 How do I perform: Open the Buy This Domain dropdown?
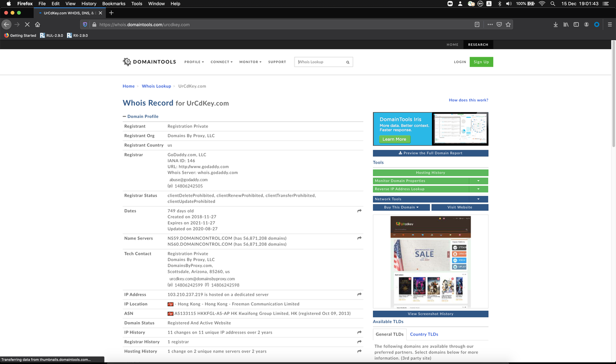point(401,207)
